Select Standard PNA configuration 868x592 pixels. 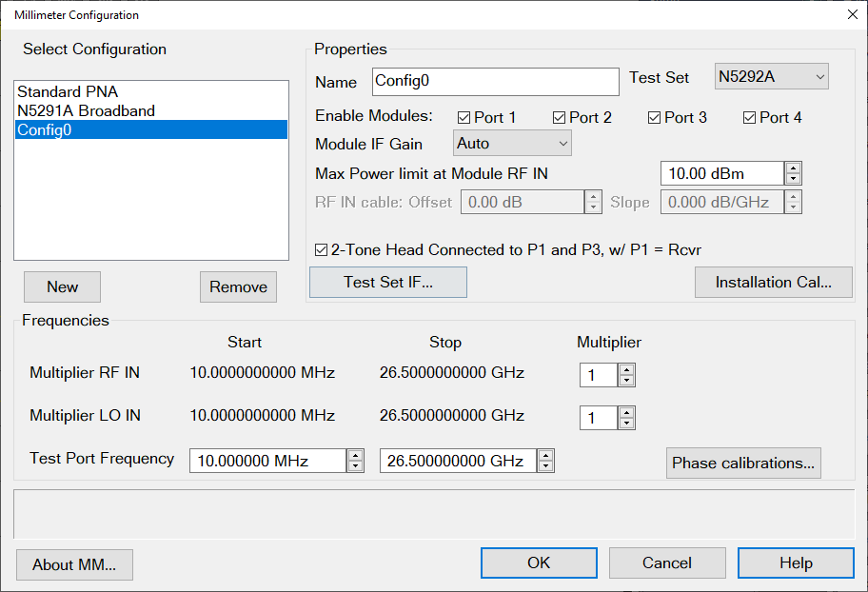pyautogui.click(x=68, y=92)
